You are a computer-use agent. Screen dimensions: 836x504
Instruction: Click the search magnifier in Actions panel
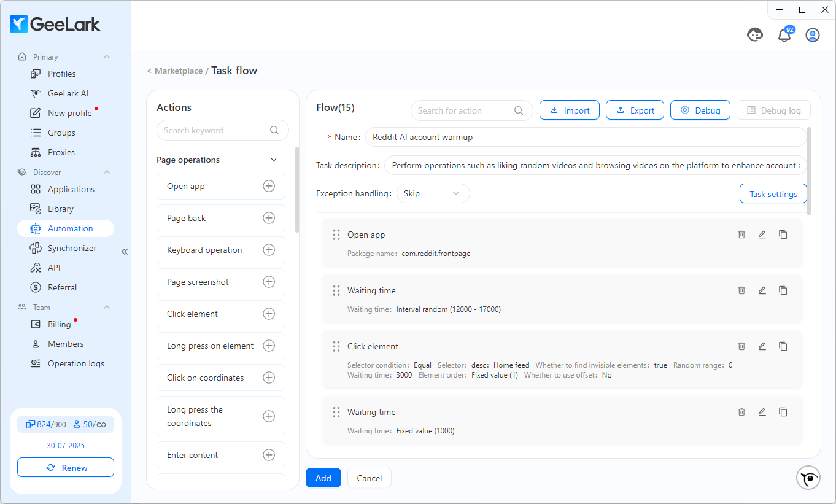point(274,130)
